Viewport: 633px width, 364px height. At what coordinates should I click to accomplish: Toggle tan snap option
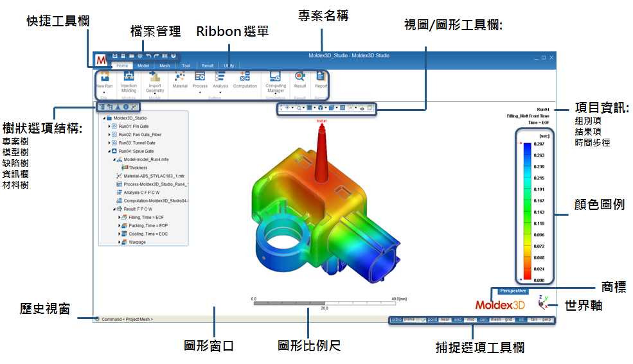tap(533, 320)
